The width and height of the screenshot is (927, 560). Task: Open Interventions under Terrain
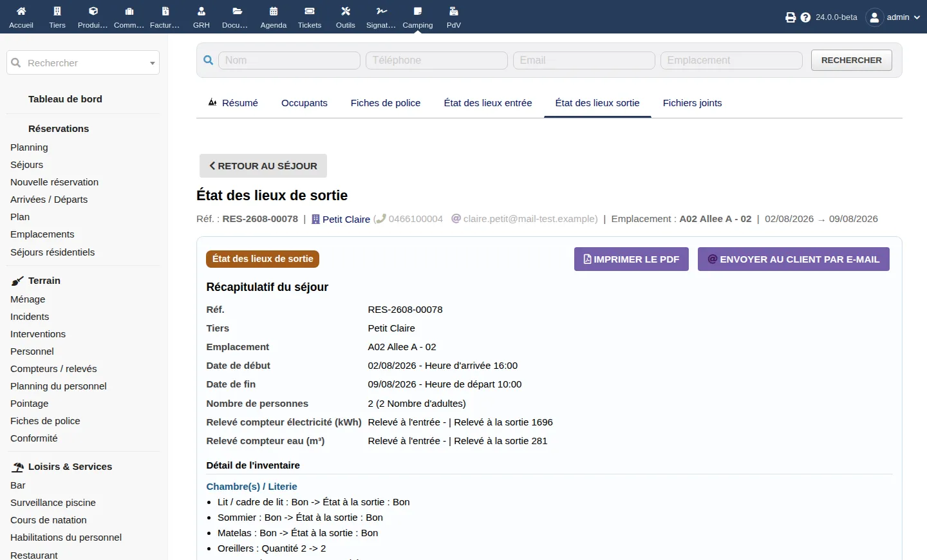pyautogui.click(x=38, y=334)
